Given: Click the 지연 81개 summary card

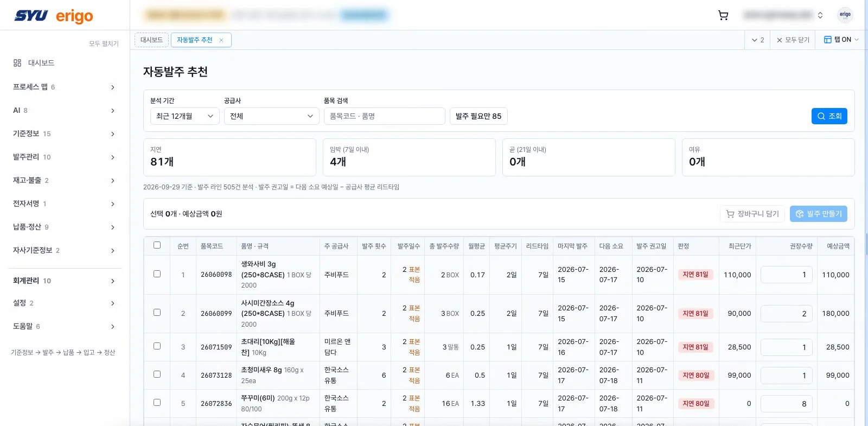Looking at the screenshot, I should click(x=229, y=157).
